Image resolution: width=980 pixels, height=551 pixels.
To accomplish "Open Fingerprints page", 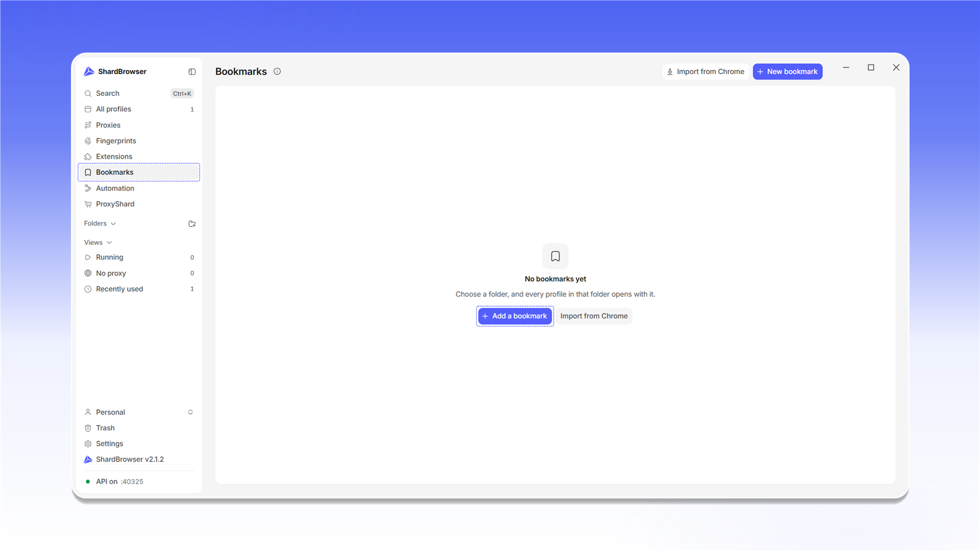I will pos(139,141).
